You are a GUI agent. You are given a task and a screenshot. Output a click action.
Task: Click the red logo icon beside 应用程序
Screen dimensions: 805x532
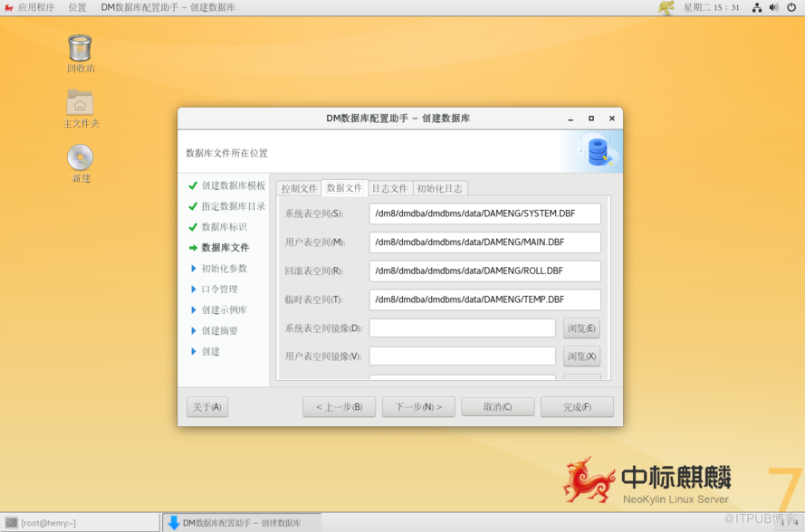coord(8,8)
